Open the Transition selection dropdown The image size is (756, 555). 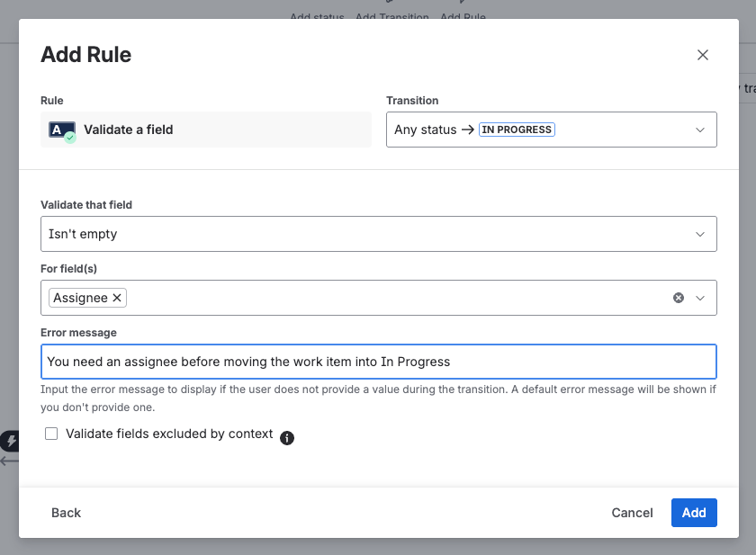[699, 129]
